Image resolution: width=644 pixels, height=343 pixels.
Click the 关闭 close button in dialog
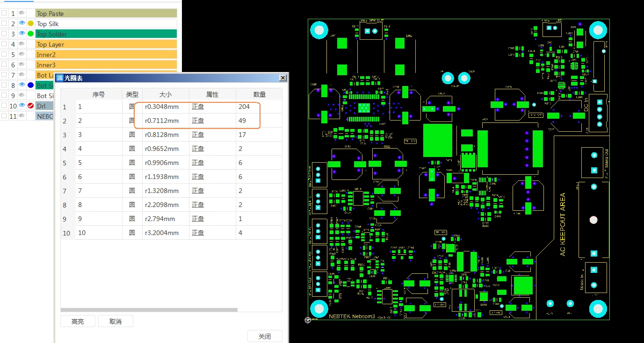tap(265, 336)
